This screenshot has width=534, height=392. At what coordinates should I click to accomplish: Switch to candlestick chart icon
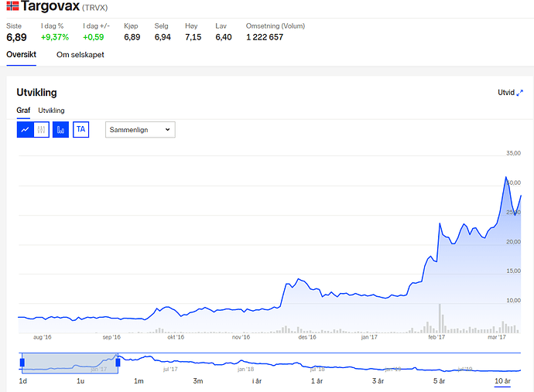pyautogui.click(x=42, y=130)
